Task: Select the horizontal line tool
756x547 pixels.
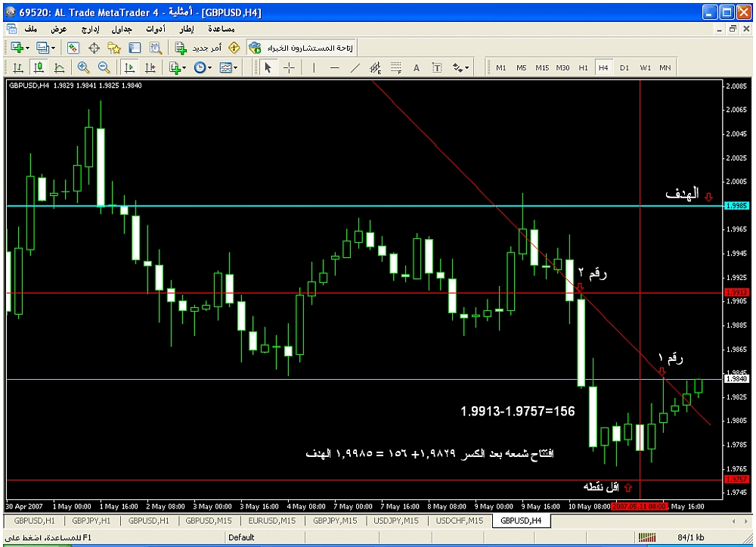Action: click(335, 67)
